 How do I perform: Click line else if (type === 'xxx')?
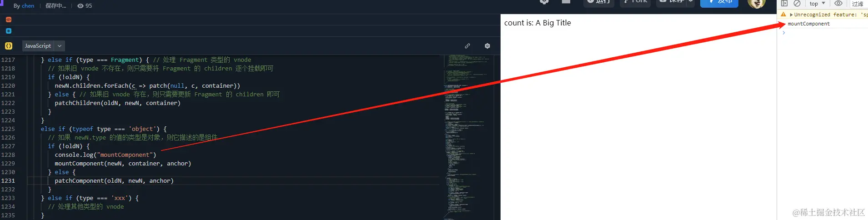pyautogui.click(x=90, y=198)
